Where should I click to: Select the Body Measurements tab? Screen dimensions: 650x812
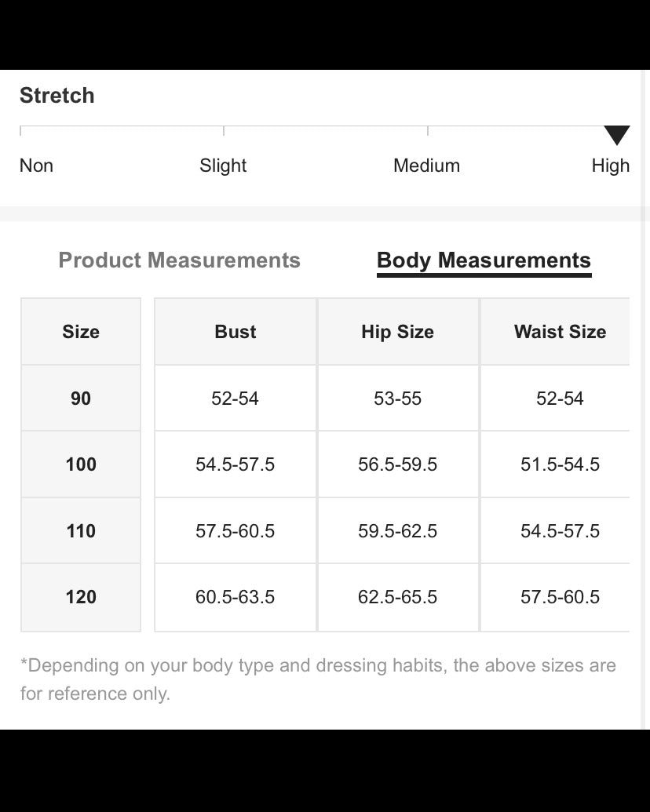[x=484, y=260]
